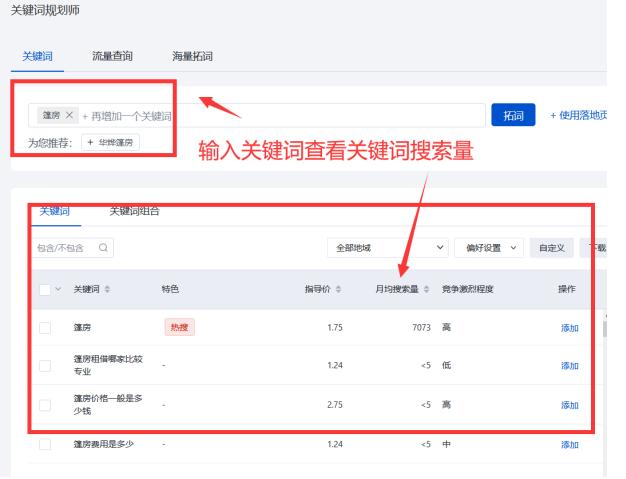Open the 全部地域 region dropdown

click(388, 248)
